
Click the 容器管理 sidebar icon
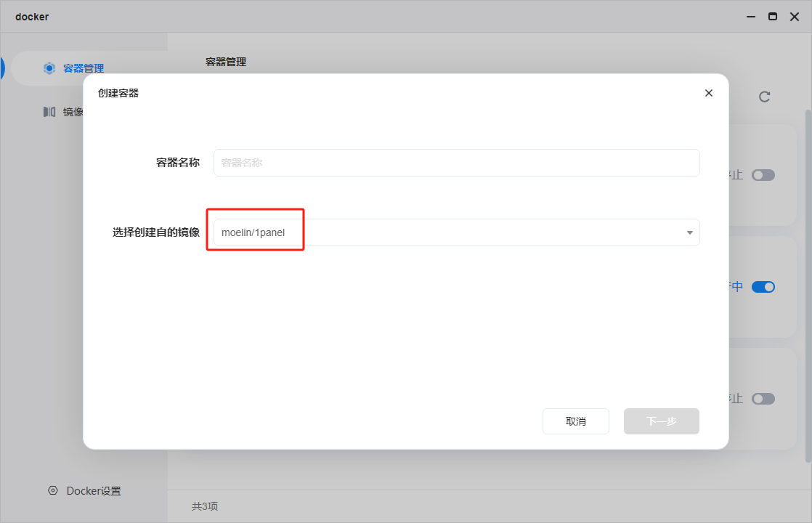49,68
